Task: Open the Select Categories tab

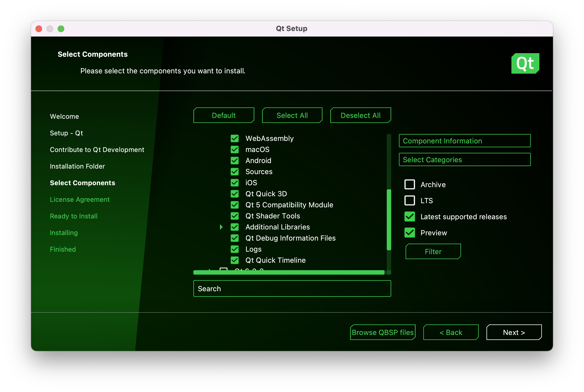Action: point(465,160)
